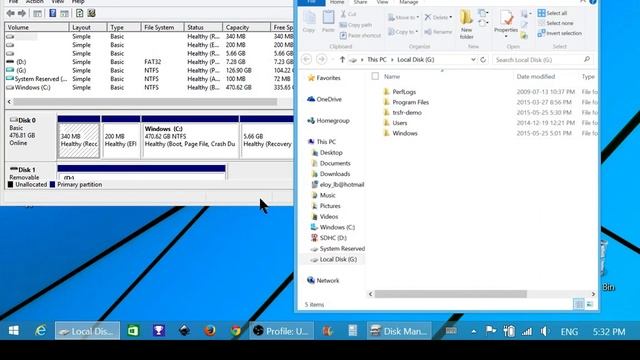This screenshot has width=640, height=360.
Task: Click Invert selection in the ribbon
Action: (x=560, y=33)
